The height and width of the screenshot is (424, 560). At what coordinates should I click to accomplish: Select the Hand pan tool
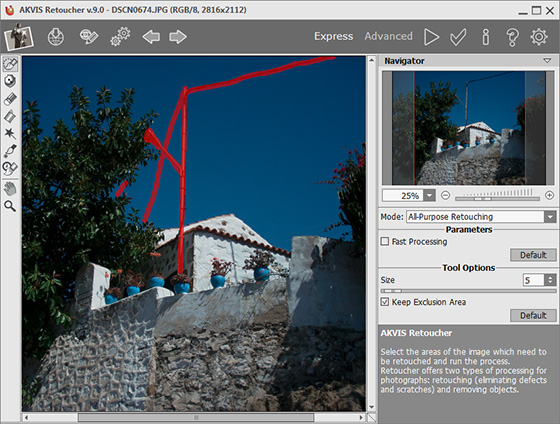pos(10,189)
